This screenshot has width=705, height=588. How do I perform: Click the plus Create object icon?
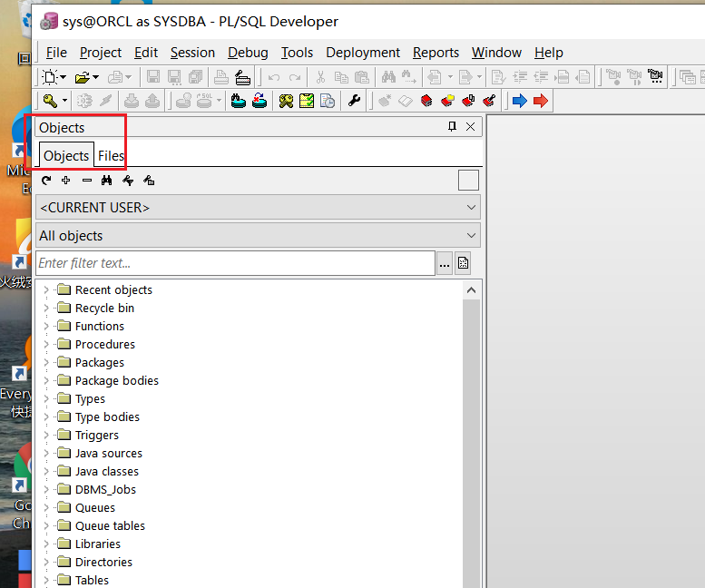click(66, 181)
